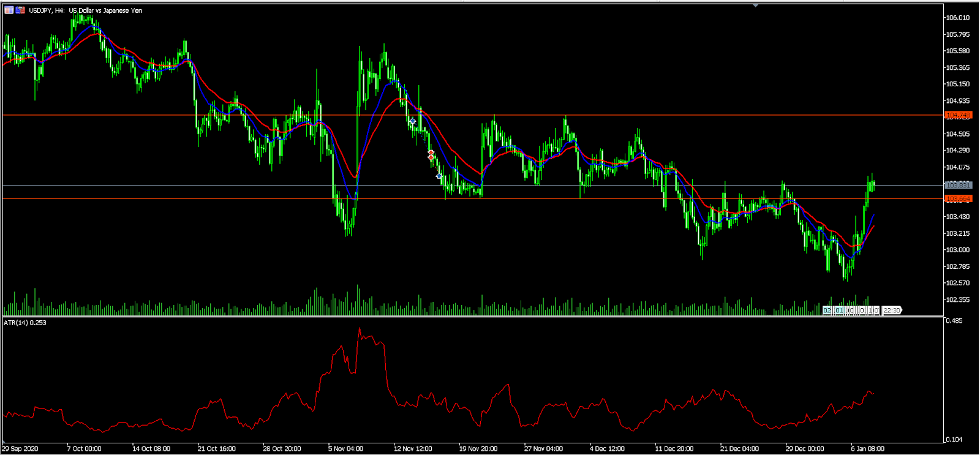Click the 22:30 time label marker
980x455 pixels.
(x=892, y=310)
